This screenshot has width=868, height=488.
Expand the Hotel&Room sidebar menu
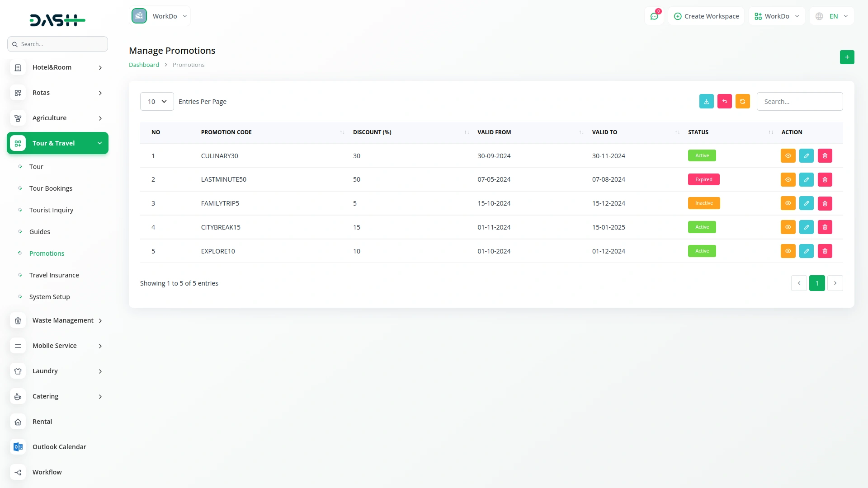pos(57,67)
